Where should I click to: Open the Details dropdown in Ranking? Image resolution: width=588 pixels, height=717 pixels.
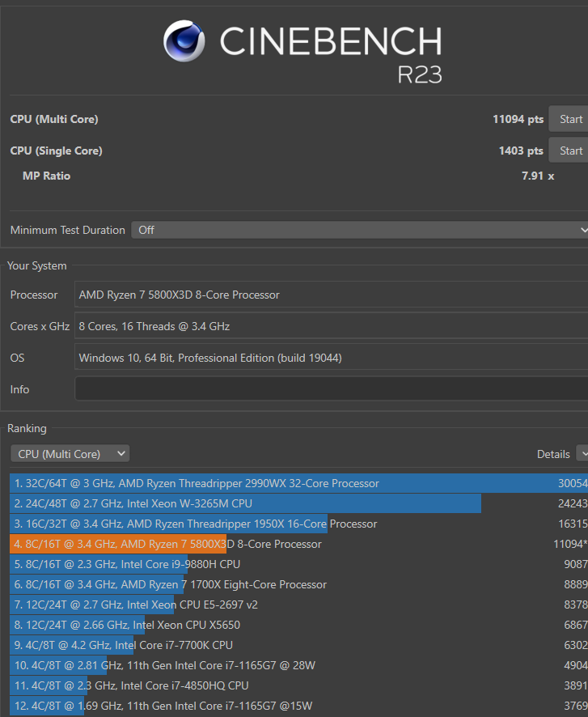582,454
